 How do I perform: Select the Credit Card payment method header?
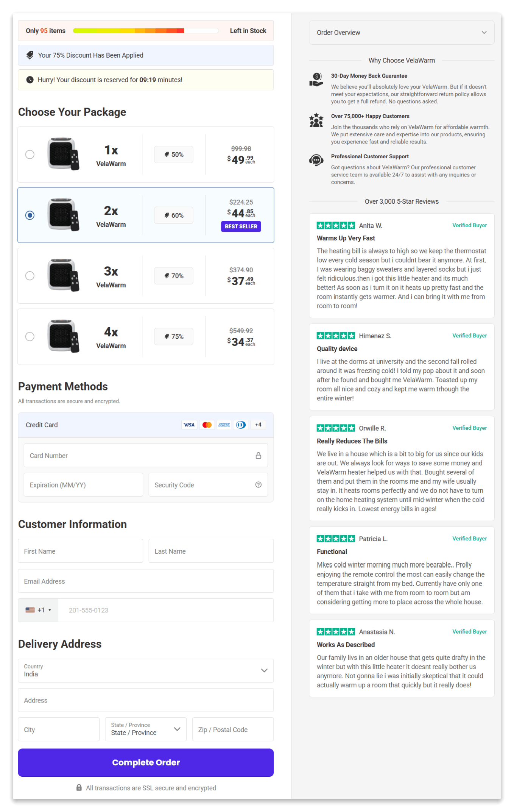(x=146, y=425)
